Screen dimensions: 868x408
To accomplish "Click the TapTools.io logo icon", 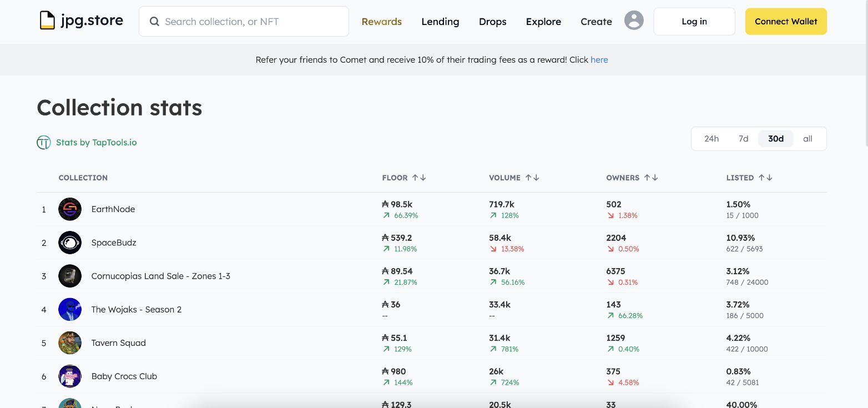I will 44,143.
